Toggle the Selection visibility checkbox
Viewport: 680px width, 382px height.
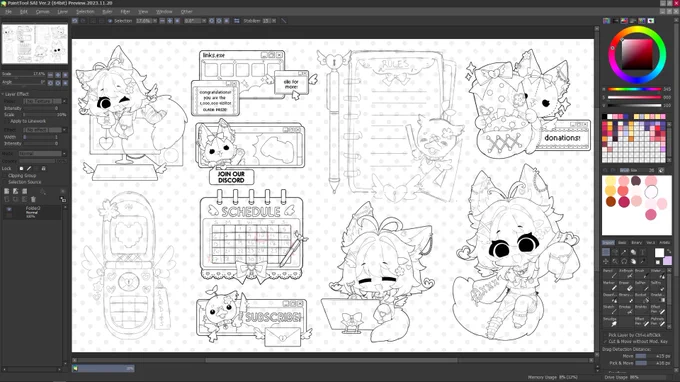coord(110,21)
